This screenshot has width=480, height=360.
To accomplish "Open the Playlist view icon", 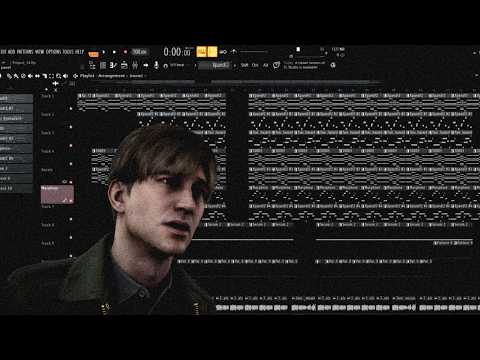I will click(103, 65).
